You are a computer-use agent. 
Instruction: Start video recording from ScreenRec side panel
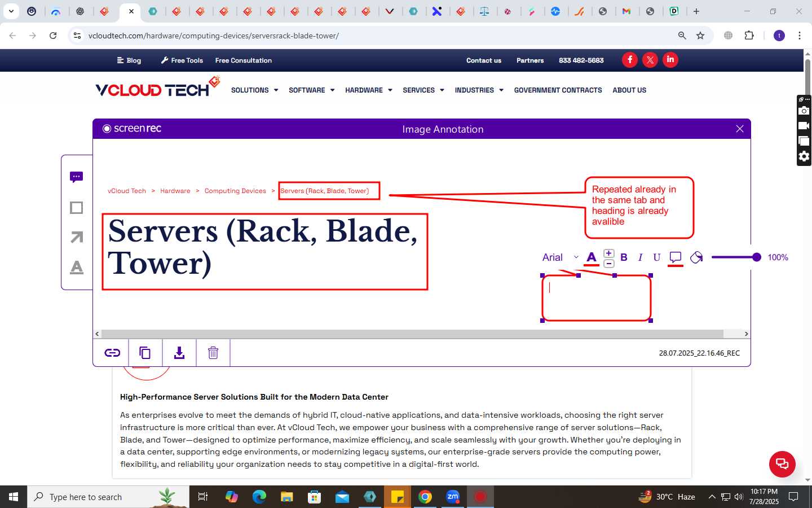tap(804, 126)
